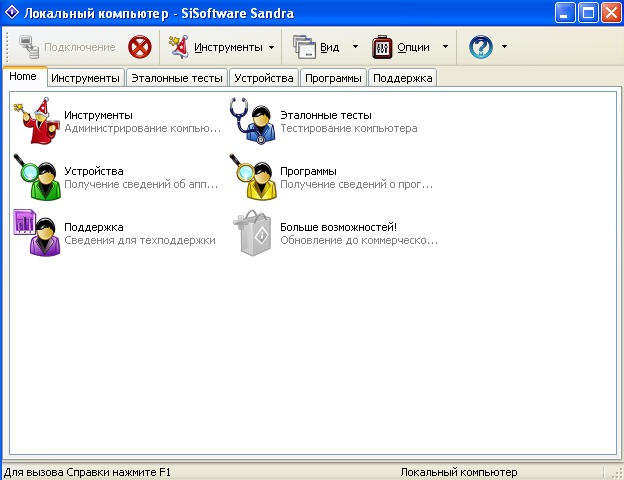Screen dimensions: 624x480
Task: Click status bar Локальный компьютер text
Action: coord(459,472)
